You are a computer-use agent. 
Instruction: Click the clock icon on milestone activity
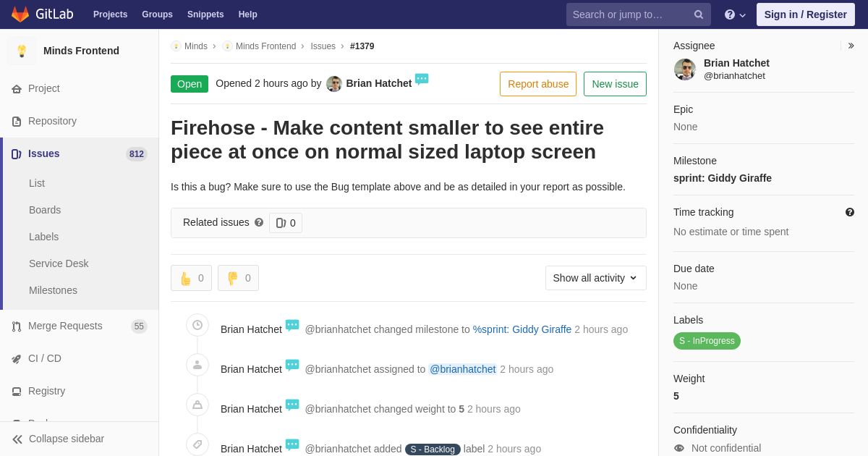(197, 325)
